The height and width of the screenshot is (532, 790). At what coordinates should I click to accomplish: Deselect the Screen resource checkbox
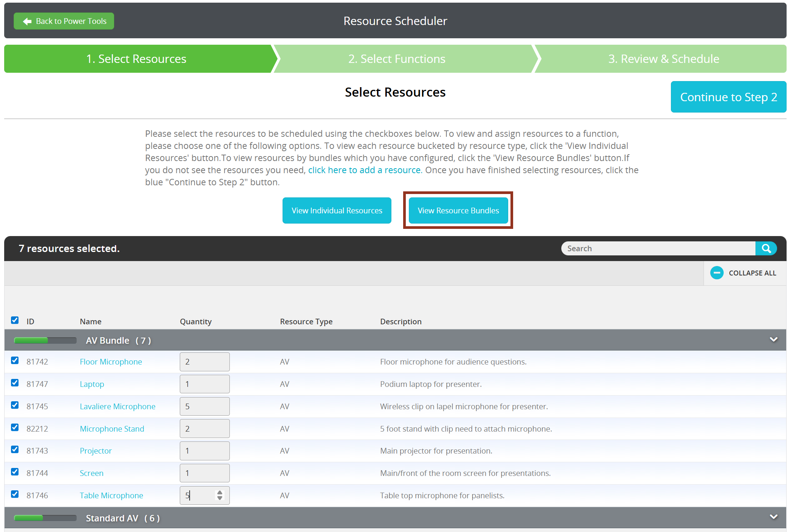tap(15, 472)
